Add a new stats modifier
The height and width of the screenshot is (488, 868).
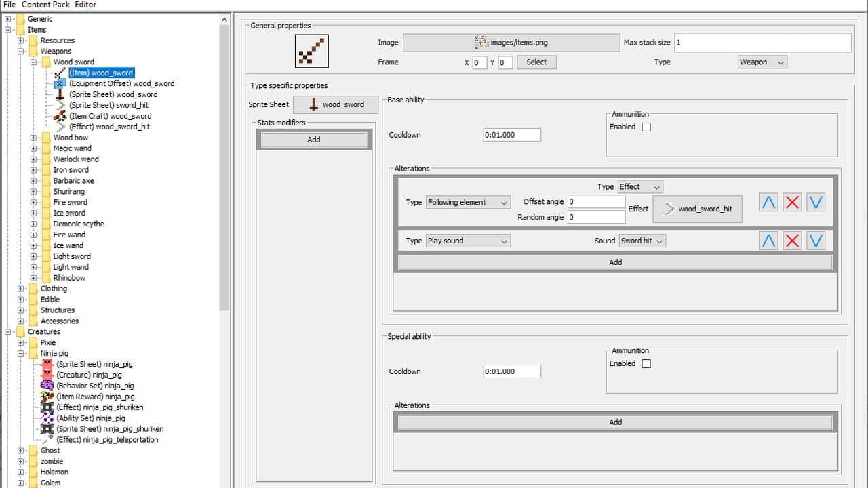coord(314,140)
